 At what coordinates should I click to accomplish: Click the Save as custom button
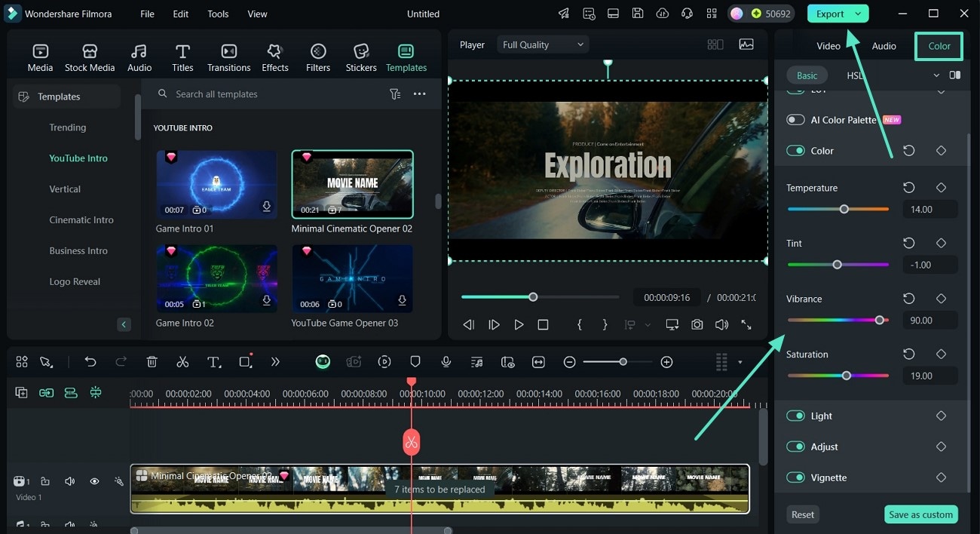[x=920, y=514]
